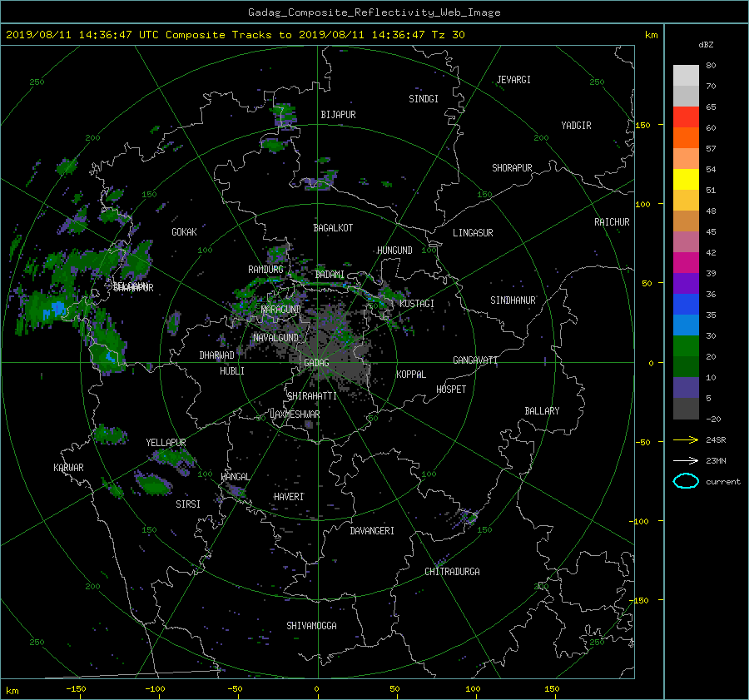This screenshot has height=700, width=749.
Task: Click the SHORAPUR city label
Action: point(512,168)
